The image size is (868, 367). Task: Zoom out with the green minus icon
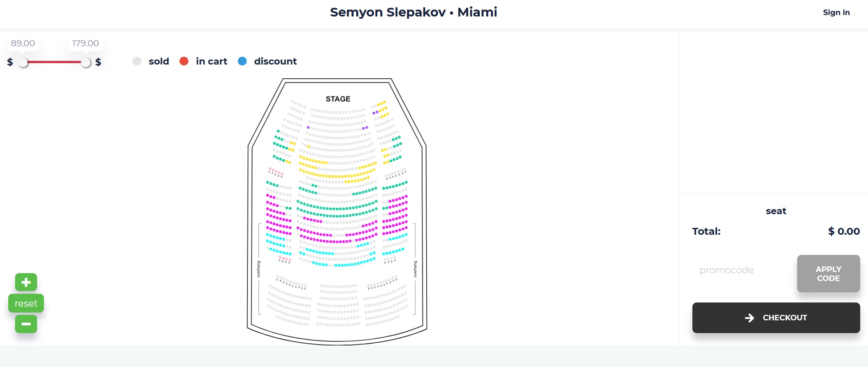coord(26,324)
